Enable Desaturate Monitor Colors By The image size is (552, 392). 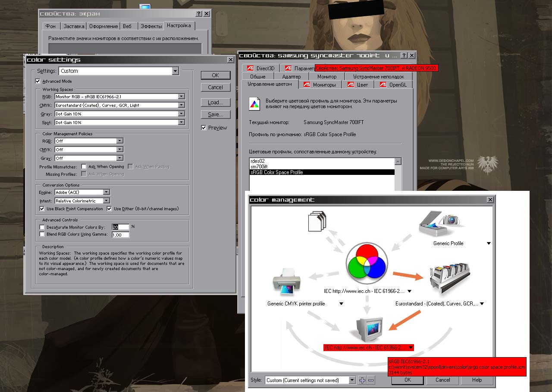[42, 227]
